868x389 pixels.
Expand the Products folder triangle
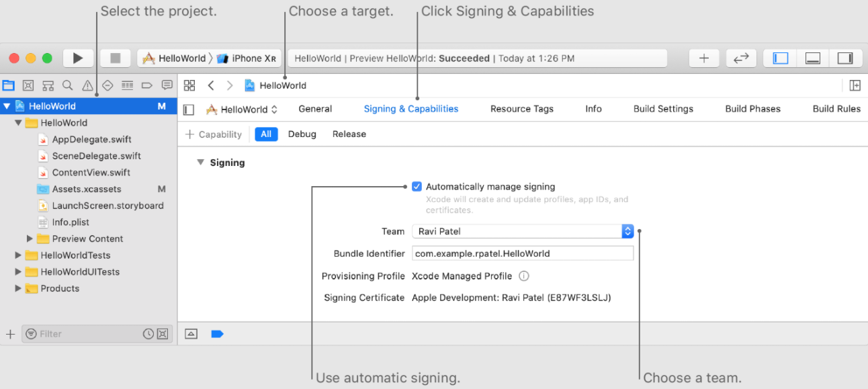18,288
